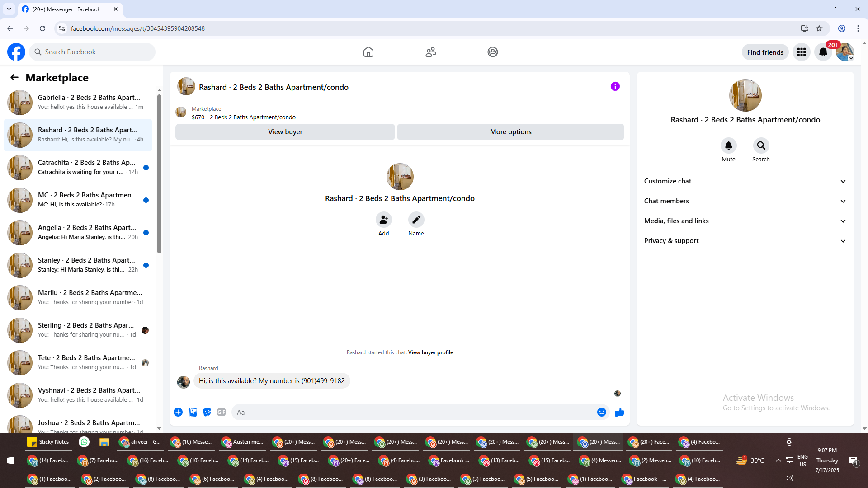Image resolution: width=868 pixels, height=488 pixels.
Task: Open a new browser tab
Action: click(132, 9)
